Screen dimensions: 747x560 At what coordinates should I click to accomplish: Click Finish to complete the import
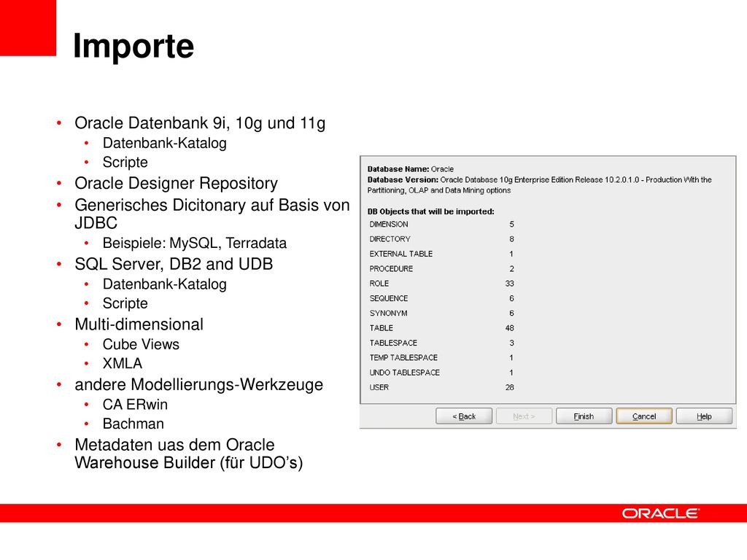tap(584, 416)
